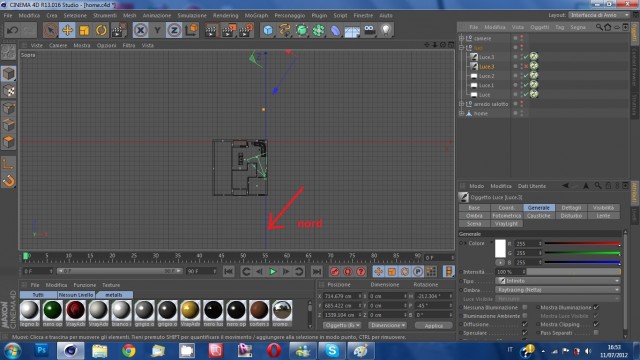Toggle Position keyframe recording icon
The height and width of the screenshot is (360, 640).
point(378,271)
